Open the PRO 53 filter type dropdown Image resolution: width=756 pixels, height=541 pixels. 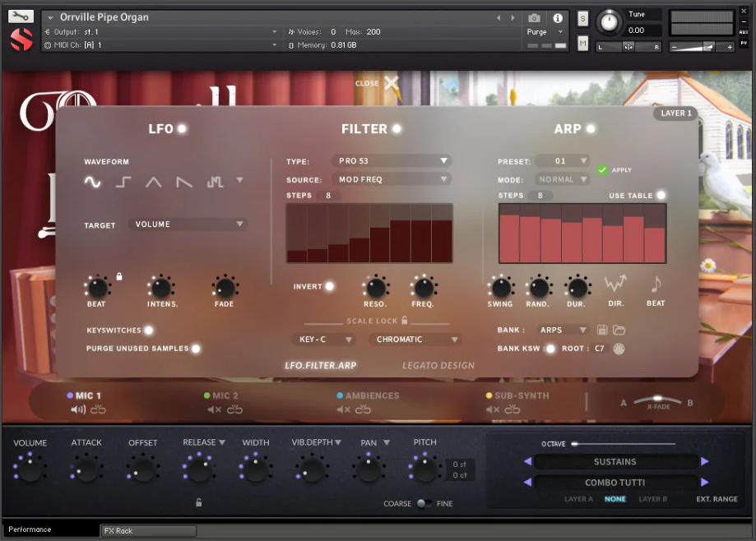tap(391, 161)
